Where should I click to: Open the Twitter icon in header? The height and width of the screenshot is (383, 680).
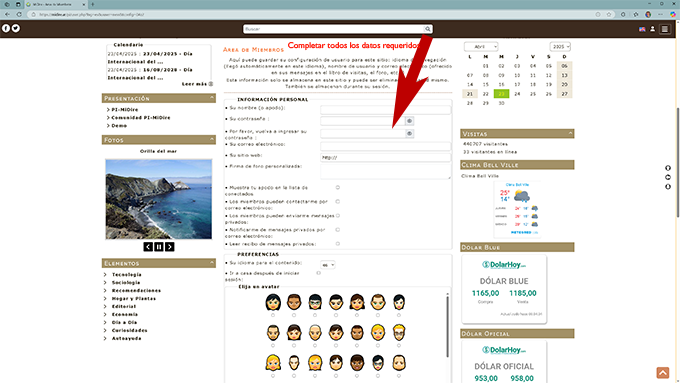tap(16, 28)
